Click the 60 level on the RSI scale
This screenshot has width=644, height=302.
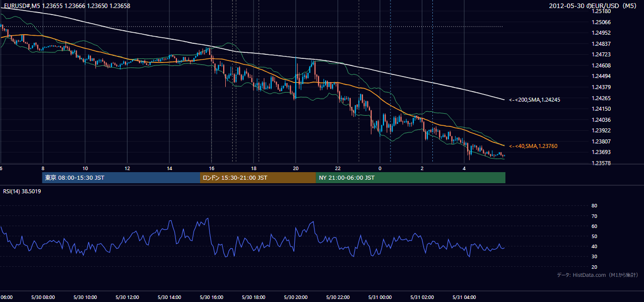pyautogui.click(x=594, y=226)
